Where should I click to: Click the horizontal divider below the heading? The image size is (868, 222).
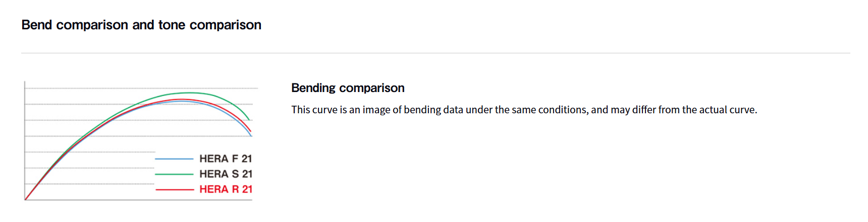point(435,53)
